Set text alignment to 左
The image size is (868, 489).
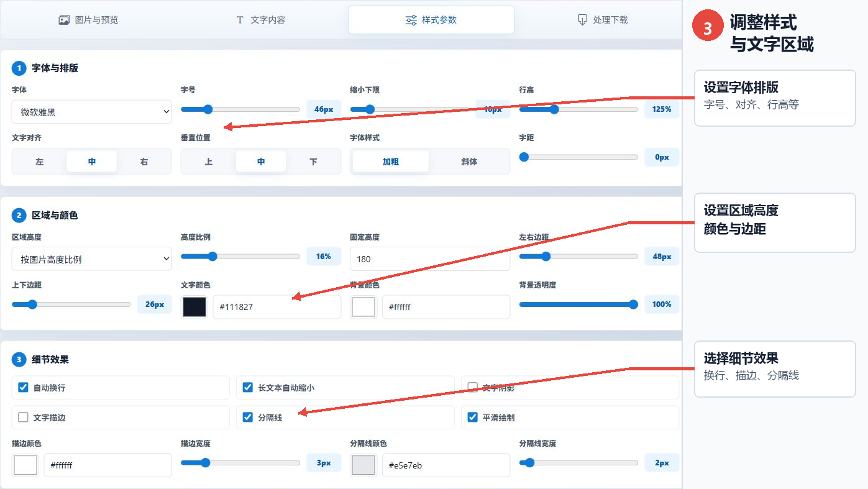coord(40,162)
